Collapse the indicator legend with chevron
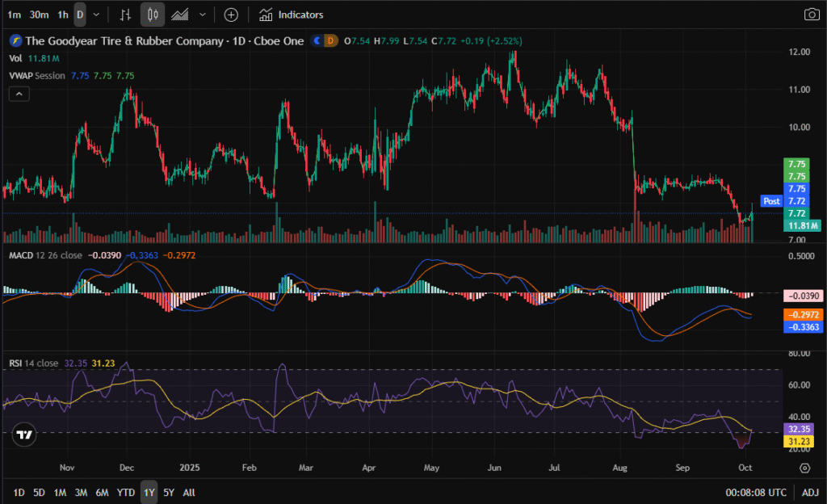The height and width of the screenshot is (504, 827). pos(19,94)
